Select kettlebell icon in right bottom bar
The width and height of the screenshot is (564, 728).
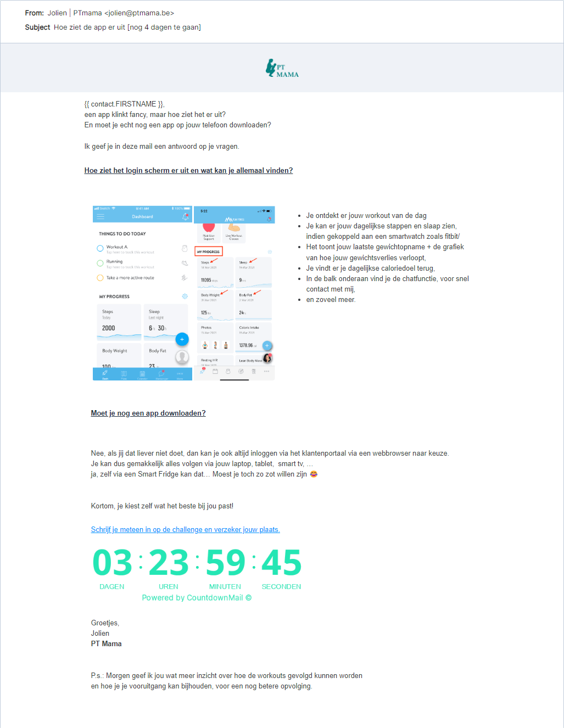[228, 372]
